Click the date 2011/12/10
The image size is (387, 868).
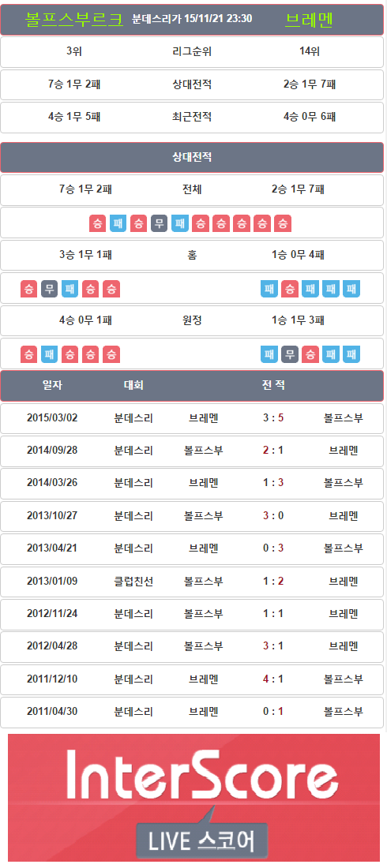(53, 679)
